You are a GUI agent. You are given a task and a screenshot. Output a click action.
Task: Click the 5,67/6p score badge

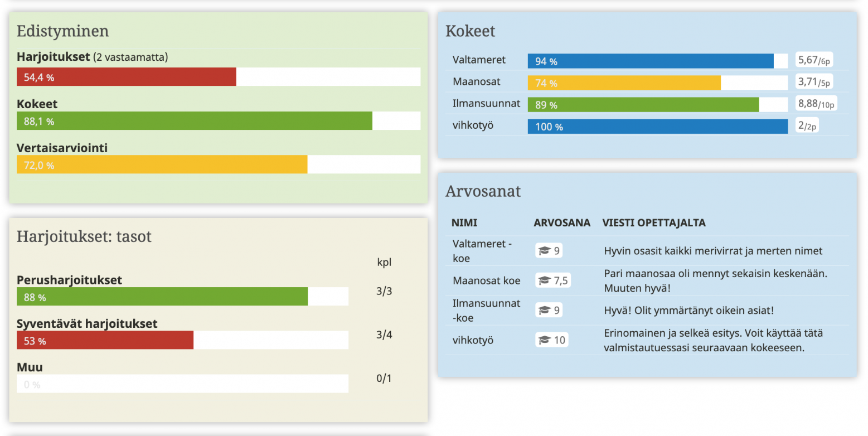[814, 61]
